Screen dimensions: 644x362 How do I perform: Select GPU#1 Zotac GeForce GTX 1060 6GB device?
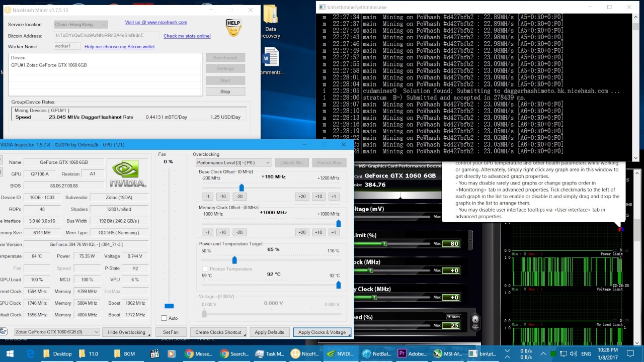tap(49, 65)
